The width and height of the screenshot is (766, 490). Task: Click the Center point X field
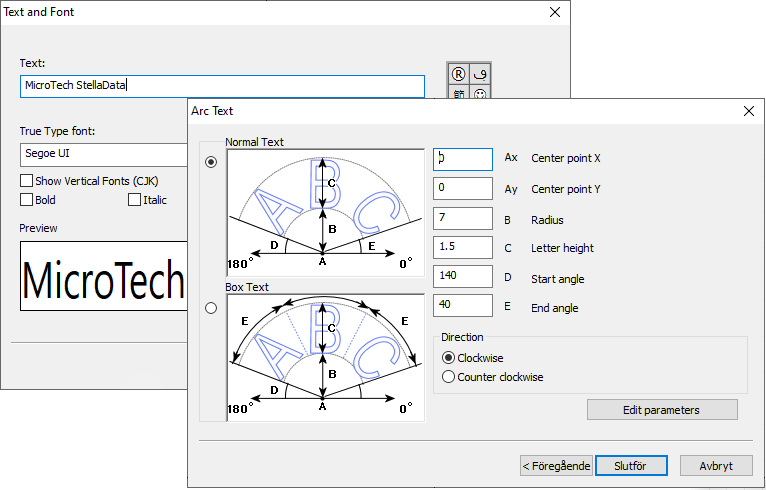click(x=463, y=159)
